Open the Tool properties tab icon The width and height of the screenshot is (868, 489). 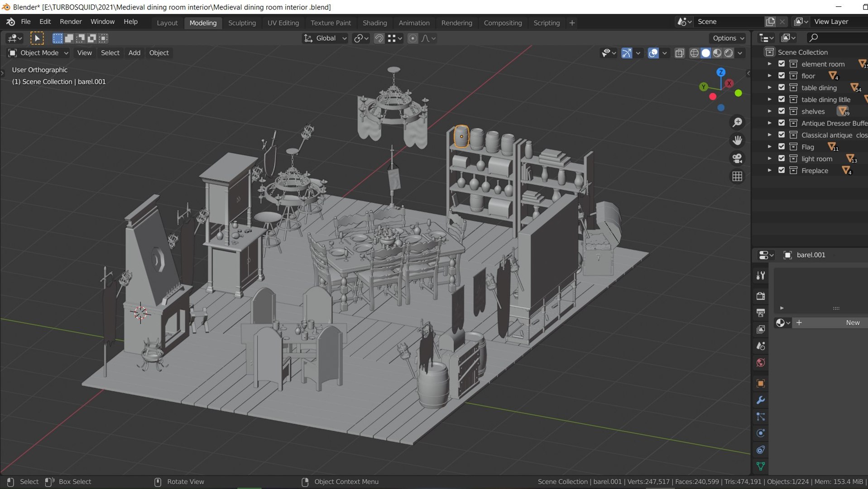point(761,276)
